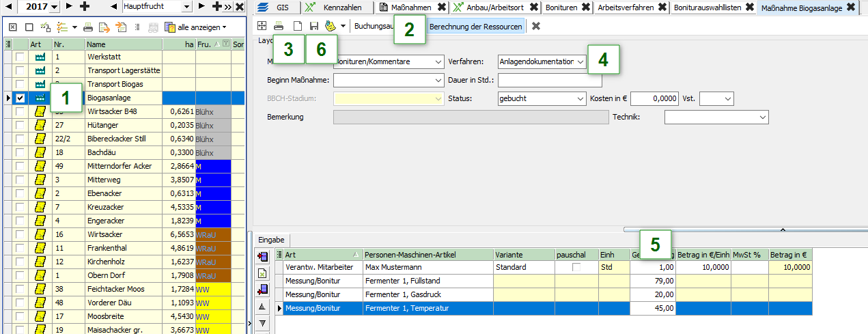Click the add-row icon left of the Eingabe table
The height and width of the screenshot is (334, 868).
[263, 256]
